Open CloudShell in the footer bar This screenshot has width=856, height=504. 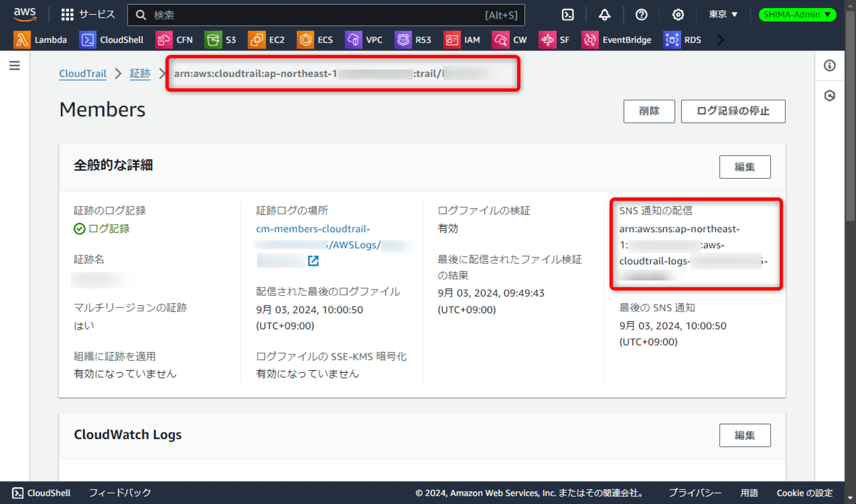pyautogui.click(x=42, y=493)
